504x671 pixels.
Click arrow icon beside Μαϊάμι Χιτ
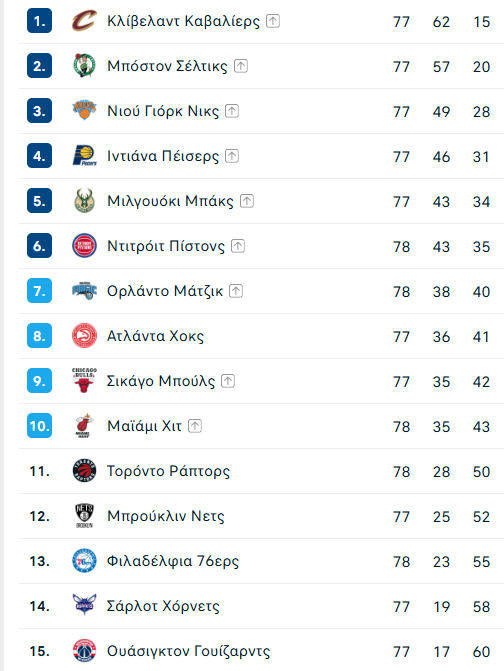(x=195, y=425)
